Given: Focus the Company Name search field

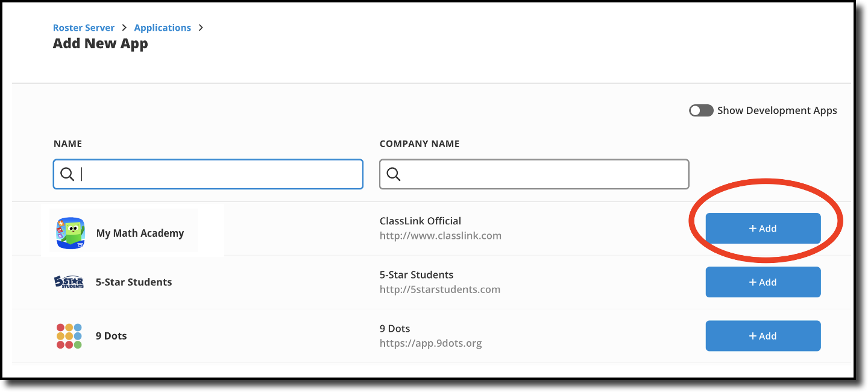Looking at the screenshot, I should coord(534,174).
